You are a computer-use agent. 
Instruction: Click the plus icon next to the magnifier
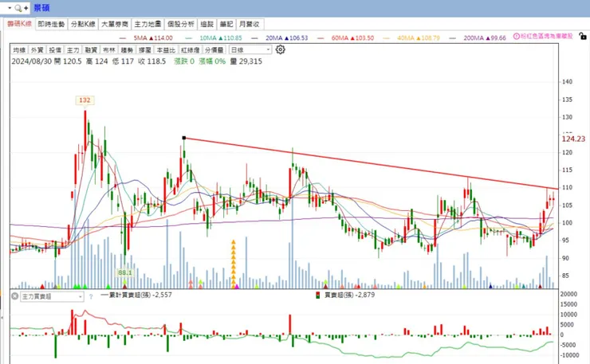point(26,8)
